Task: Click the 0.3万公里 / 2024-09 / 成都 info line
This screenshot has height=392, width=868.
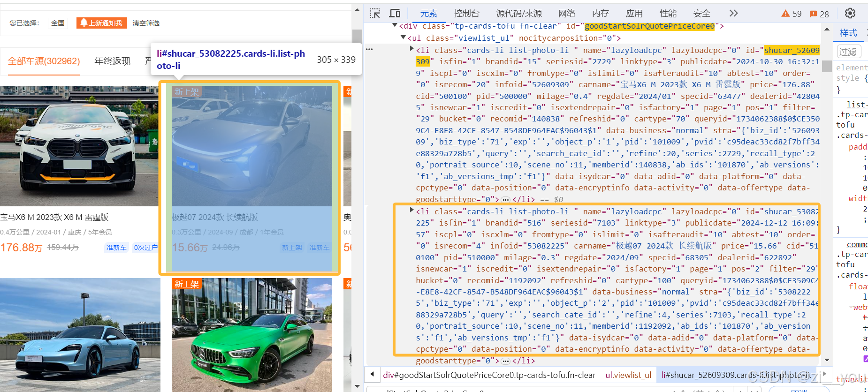Action: coord(228,232)
